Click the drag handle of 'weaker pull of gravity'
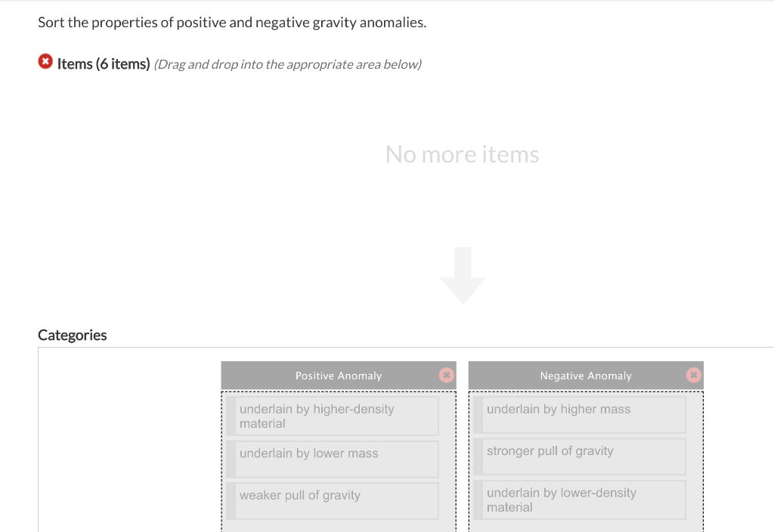Viewport: 774px width, 532px height. (x=229, y=500)
